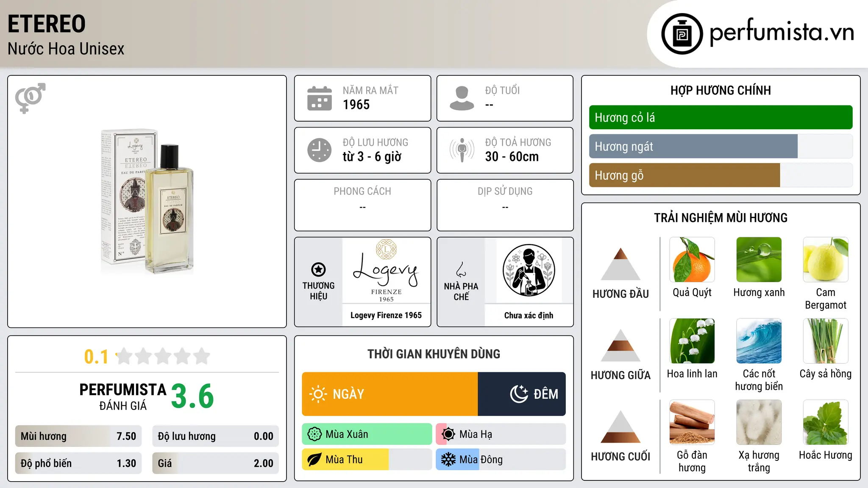This screenshot has height=488, width=868.
Task: Click the person icon beside Độ tuổi
Action: [462, 98]
